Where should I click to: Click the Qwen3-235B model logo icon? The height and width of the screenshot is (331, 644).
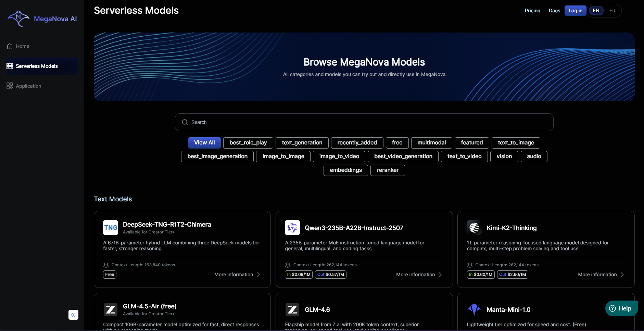(292, 228)
